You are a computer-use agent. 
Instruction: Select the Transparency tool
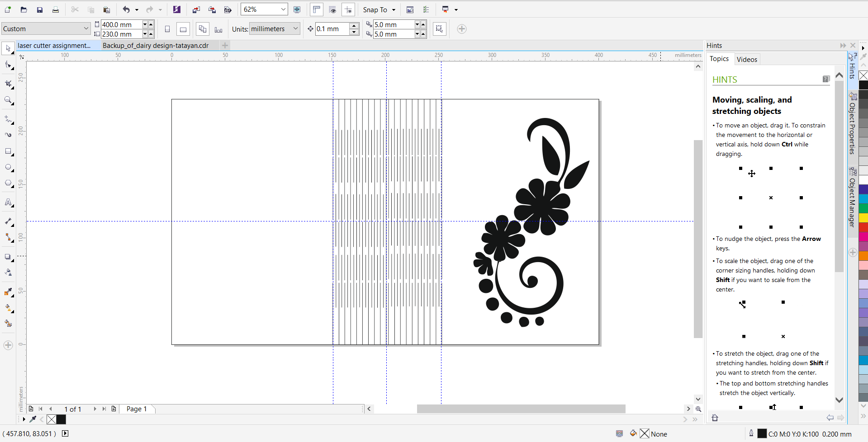pyautogui.click(x=8, y=273)
